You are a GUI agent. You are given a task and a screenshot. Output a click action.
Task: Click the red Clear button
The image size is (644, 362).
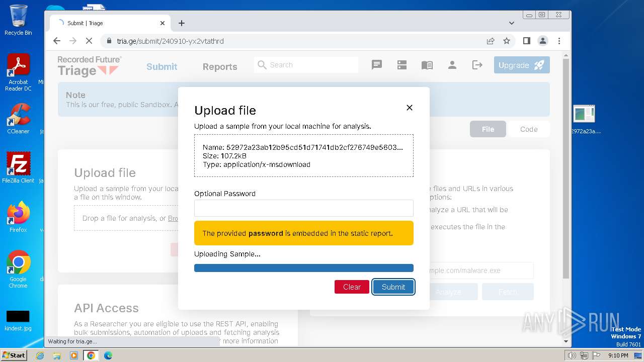point(352,287)
